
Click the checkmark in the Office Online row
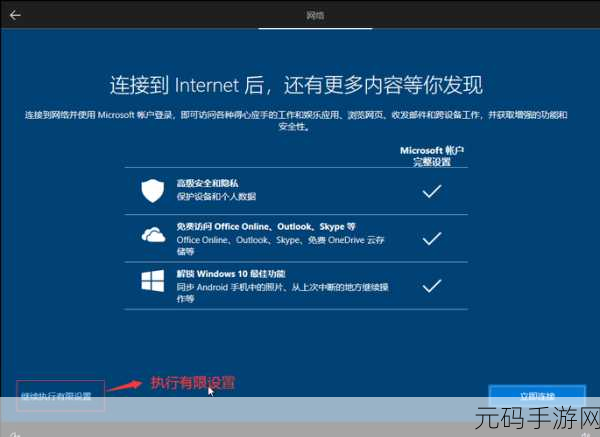432,238
